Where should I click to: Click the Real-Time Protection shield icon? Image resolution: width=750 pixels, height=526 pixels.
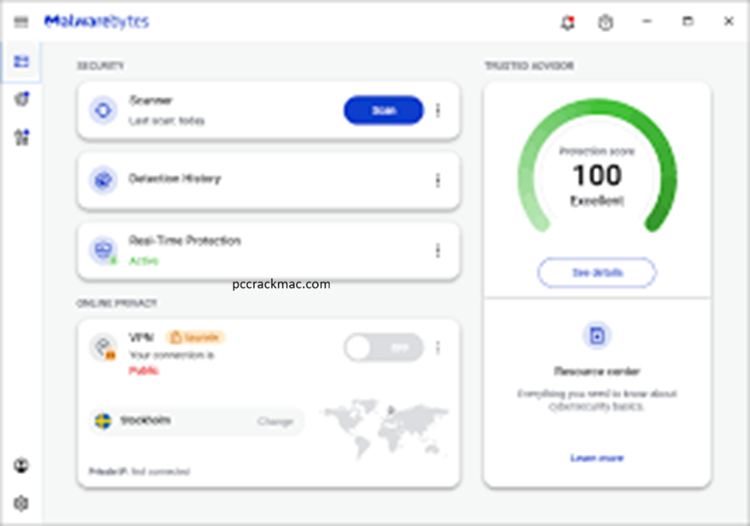(x=103, y=250)
